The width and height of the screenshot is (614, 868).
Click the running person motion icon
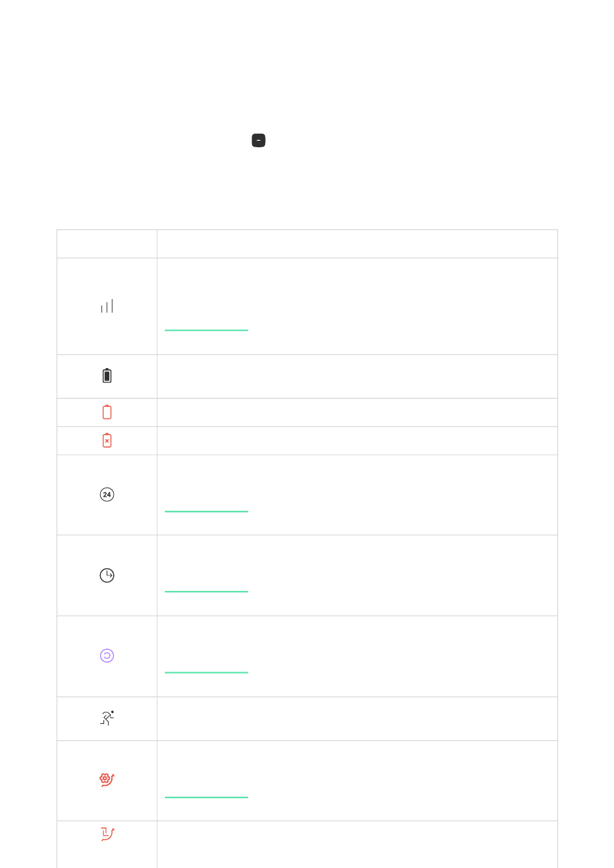point(107,718)
